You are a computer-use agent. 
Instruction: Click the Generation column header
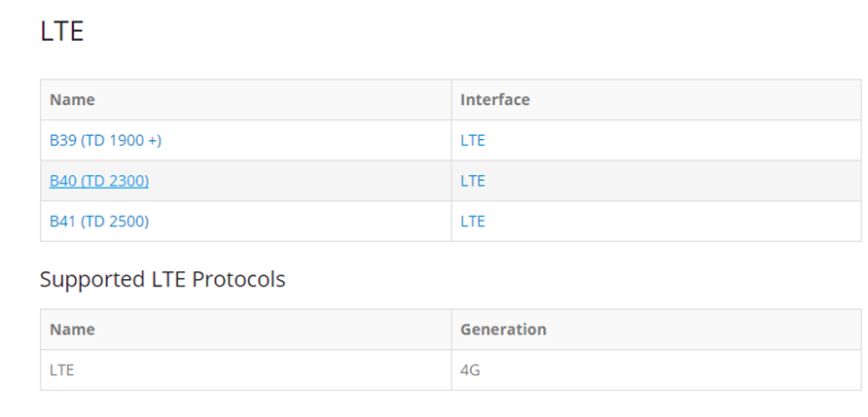coord(503,330)
